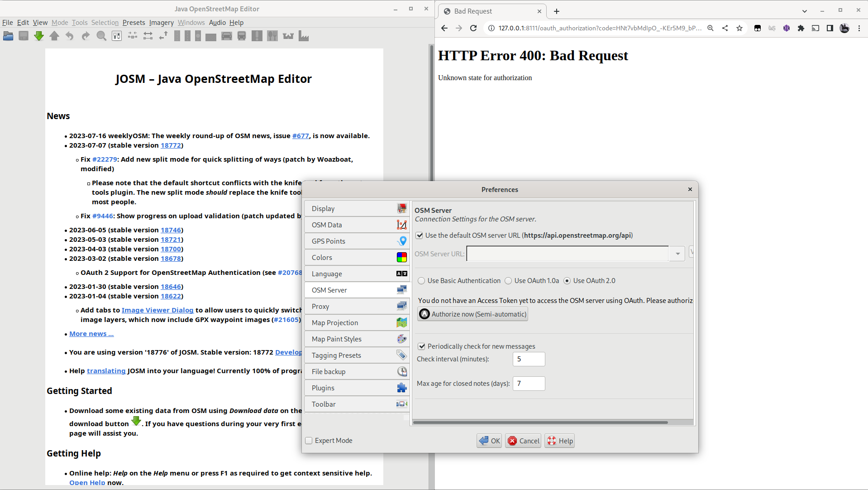Click the Redo icon in JOSM toolbar

pyautogui.click(x=86, y=36)
